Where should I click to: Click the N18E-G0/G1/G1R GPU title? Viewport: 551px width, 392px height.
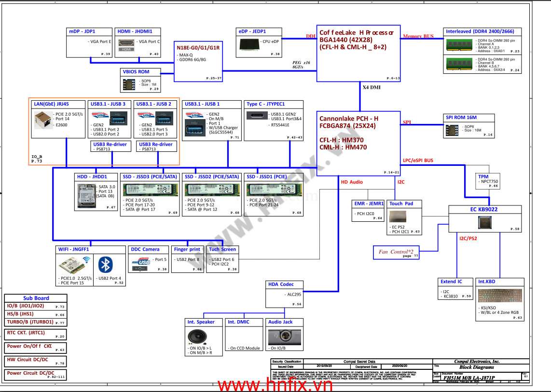pos(198,48)
